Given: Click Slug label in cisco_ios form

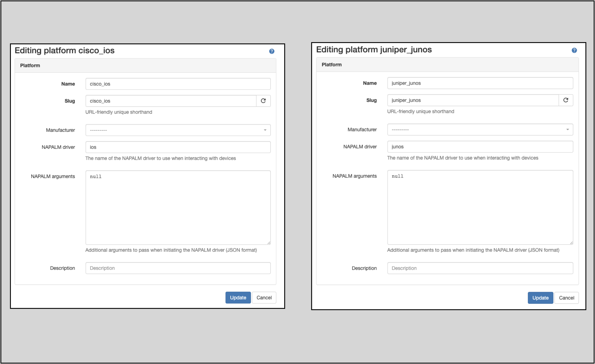Looking at the screenshot, I should click(70, 101).
